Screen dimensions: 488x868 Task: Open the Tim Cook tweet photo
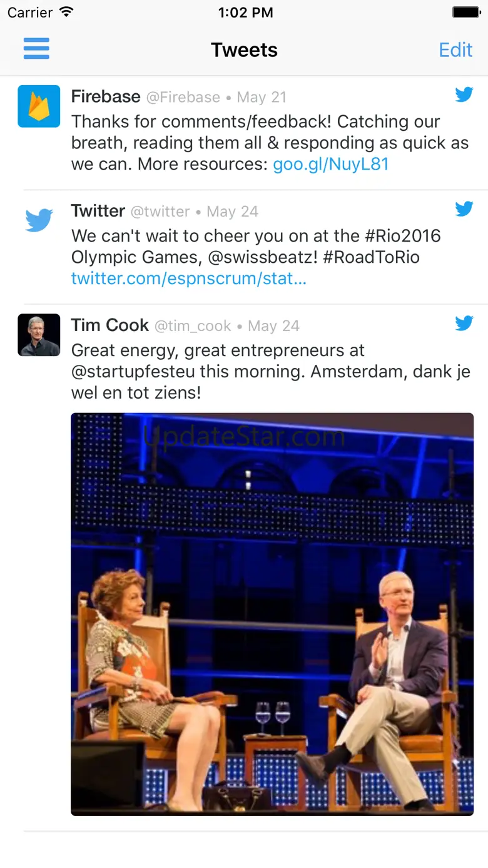click(272, 614)
